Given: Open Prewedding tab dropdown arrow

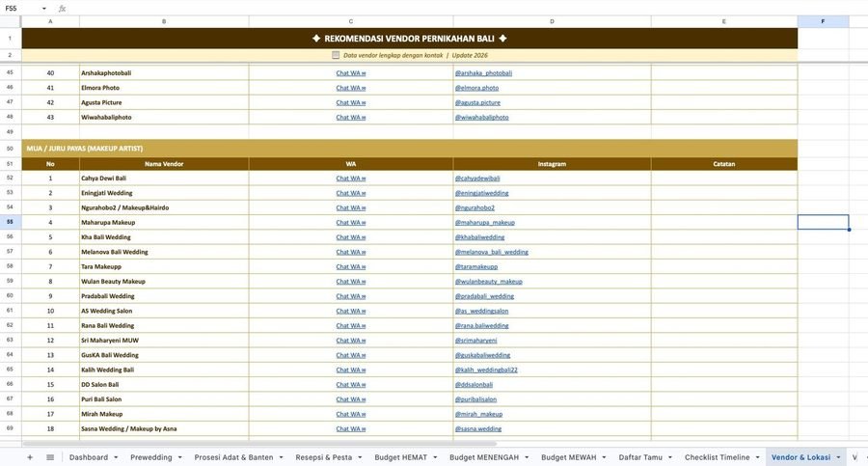Looking at the screenshot, I should 180,457.
